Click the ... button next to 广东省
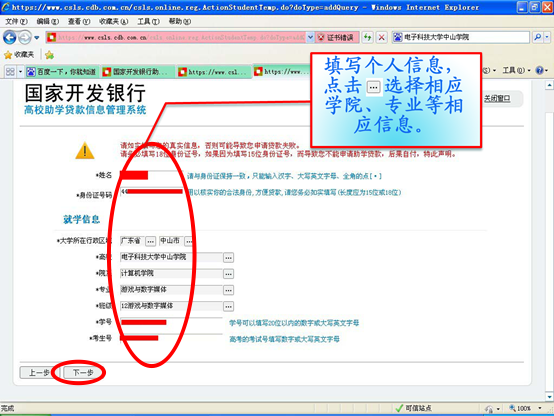The height and width of the screenshot is (416, 554). coord(151,241)
